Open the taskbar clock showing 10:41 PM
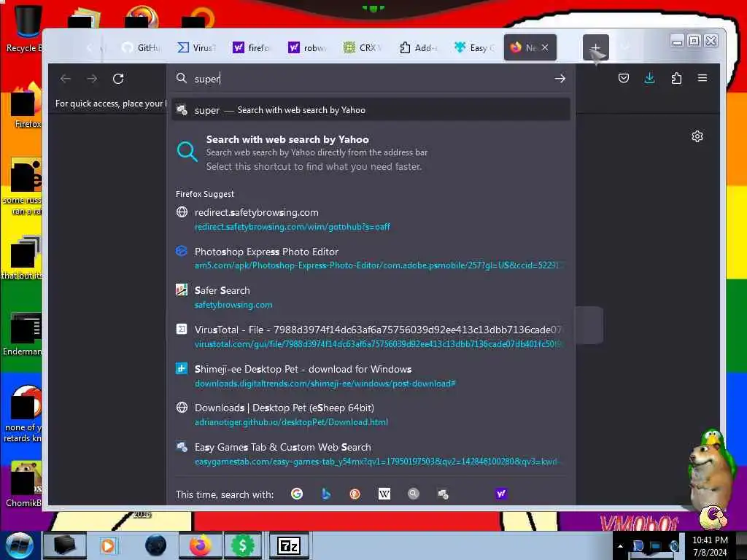Viewport: 747px width, 560px height. point(710,546)
